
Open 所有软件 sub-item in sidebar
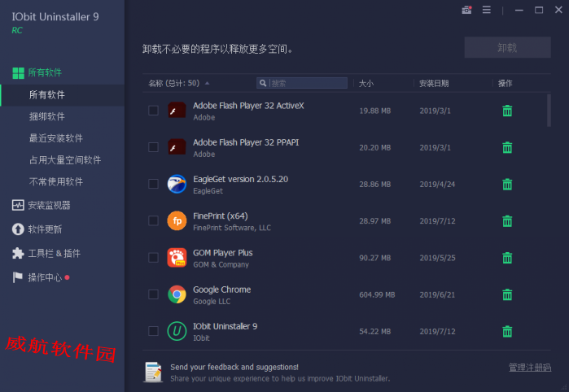[x=63, y=95]
